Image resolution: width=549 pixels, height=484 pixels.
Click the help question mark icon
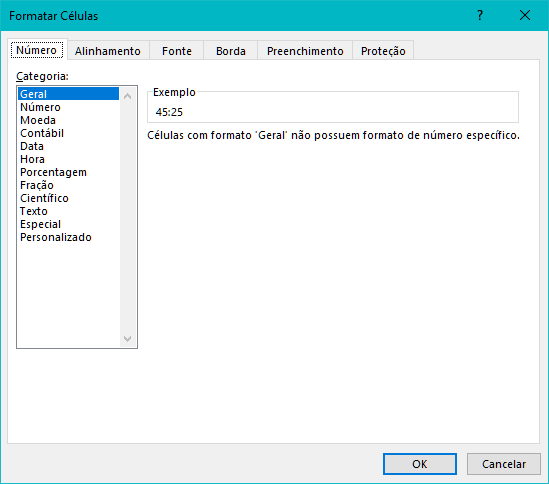480,15
